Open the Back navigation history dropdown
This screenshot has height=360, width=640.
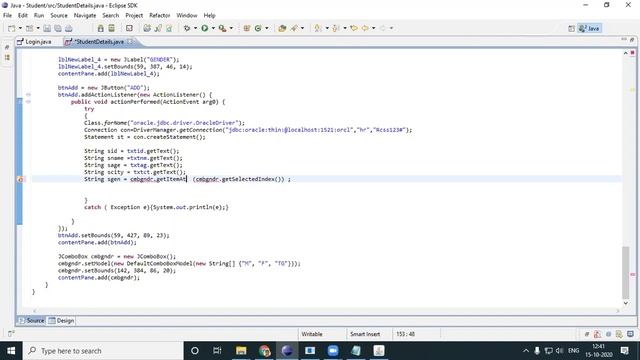pyautogui.click(x=373, y=28)
